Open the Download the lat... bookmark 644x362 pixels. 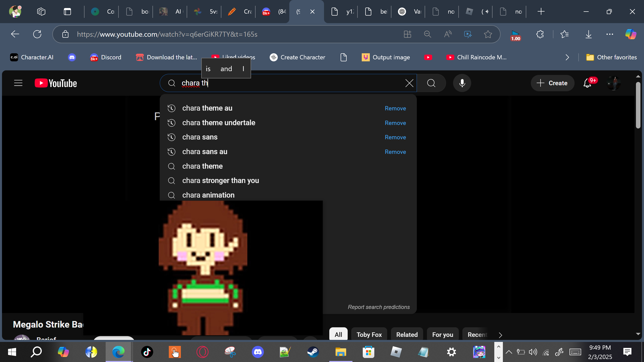167,57
